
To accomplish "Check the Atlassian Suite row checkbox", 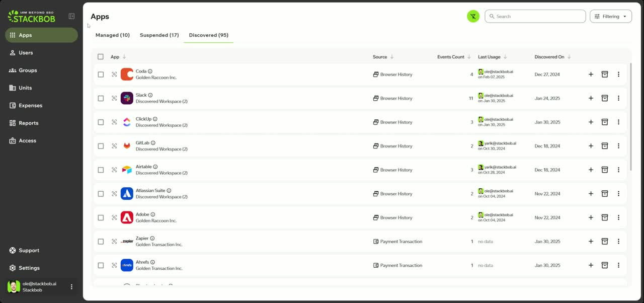I will click(x=101, y=194).
